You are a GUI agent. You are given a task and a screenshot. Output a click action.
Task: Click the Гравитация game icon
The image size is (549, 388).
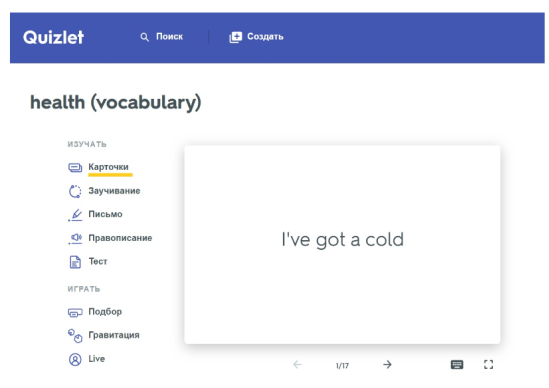(x=75, y=336)
